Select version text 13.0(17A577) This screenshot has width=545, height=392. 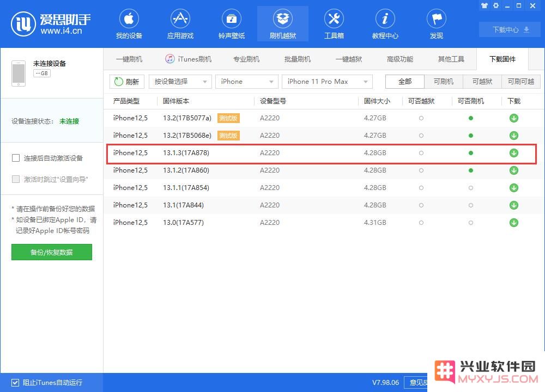[183, 223]
